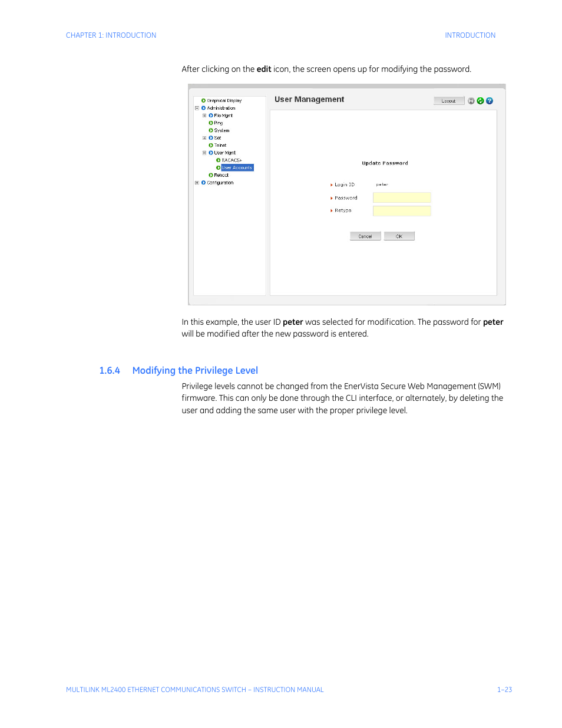562x728 pixels.
Task: Click the green icon beside Telnet
Action: [211, 145]
